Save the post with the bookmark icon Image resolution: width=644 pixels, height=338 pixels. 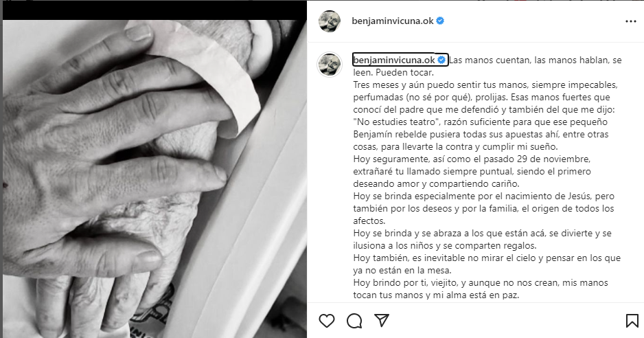(632, 321)
